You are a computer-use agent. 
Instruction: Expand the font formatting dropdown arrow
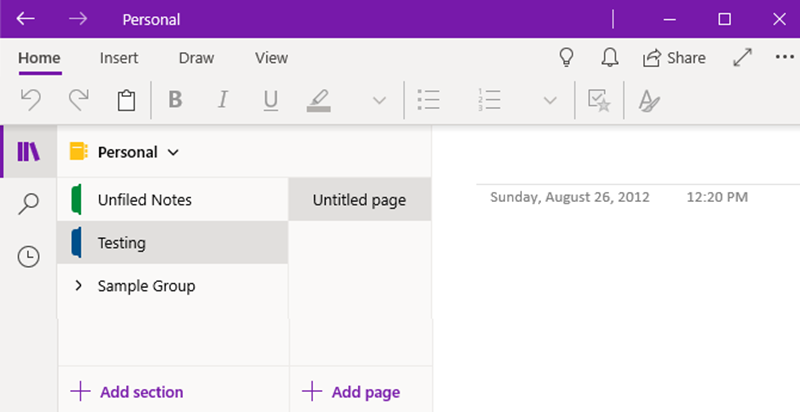(379, 100)
